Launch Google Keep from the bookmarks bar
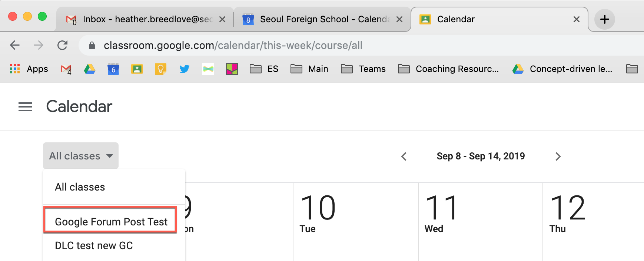The image size is (644, 261). (x=160, y=69)
